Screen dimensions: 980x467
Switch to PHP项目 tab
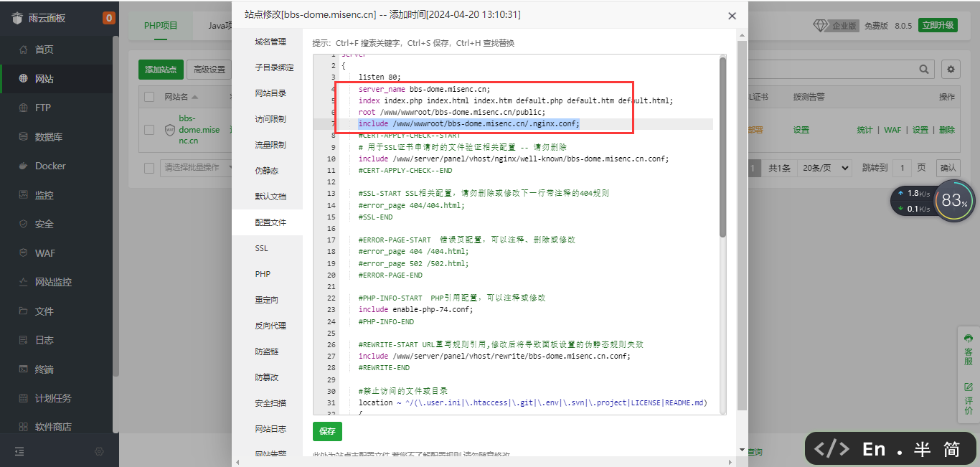tap(161, 25)
